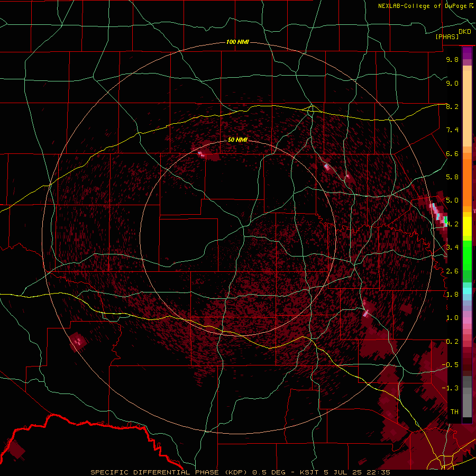Click the cyan KDP core at the map's east edge
This screenshot has width=476, height=476.
[x=440, y=216]
